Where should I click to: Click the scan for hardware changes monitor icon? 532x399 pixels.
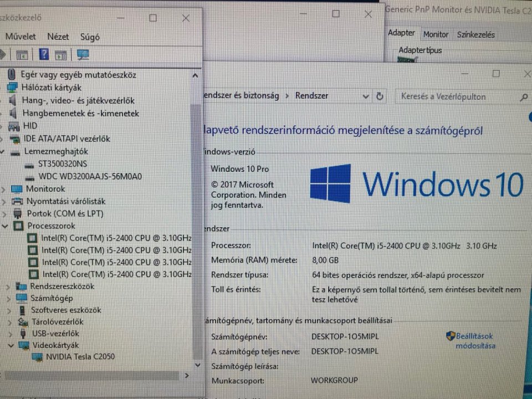(83, 55)
